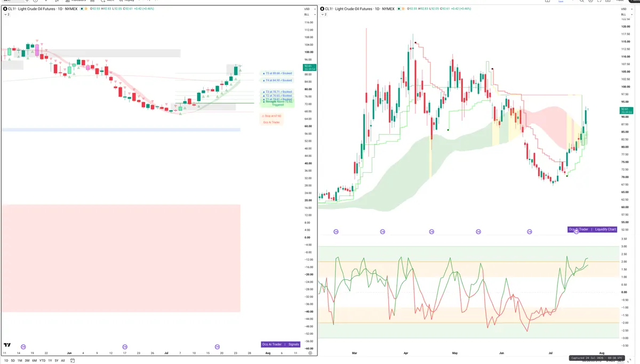Click the T4 at 84.90 Booked label
Screen dimensions: 640x364
pyautogui.click(x=277, y=80)
